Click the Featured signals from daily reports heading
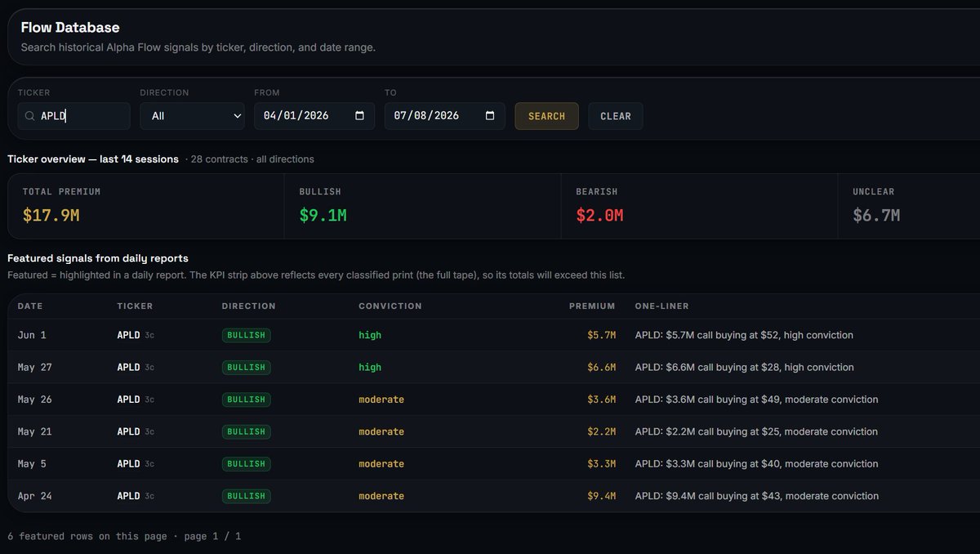 [x=98, y=258]
